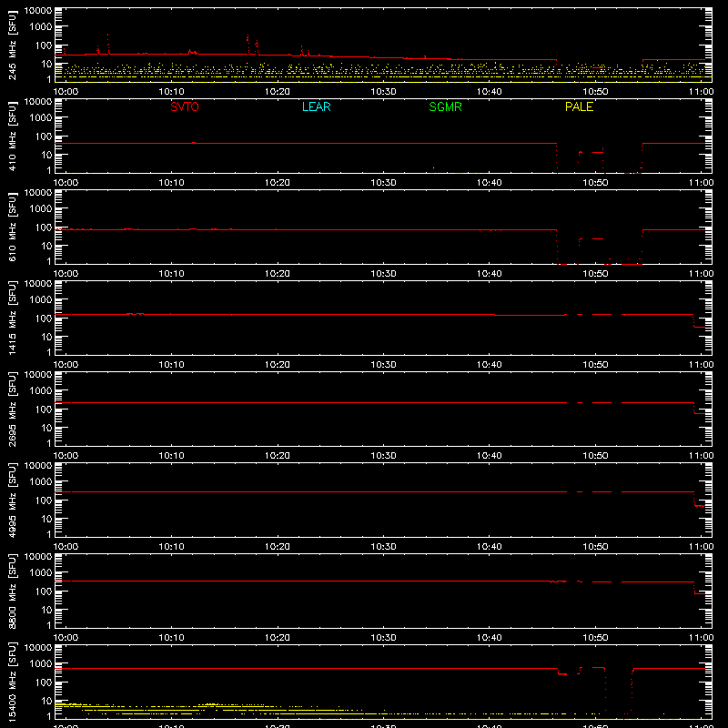Viewport: 728px width, 728px height.
Task: Click the 10000 y-axis value on the 15400 MHz plot
Action: (x=38, y=648)
